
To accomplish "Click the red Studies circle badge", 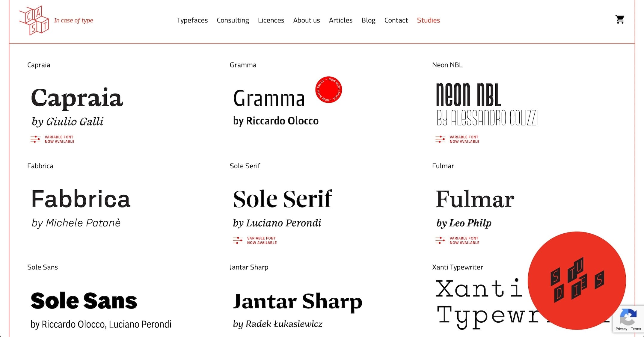I will (576, 280).
